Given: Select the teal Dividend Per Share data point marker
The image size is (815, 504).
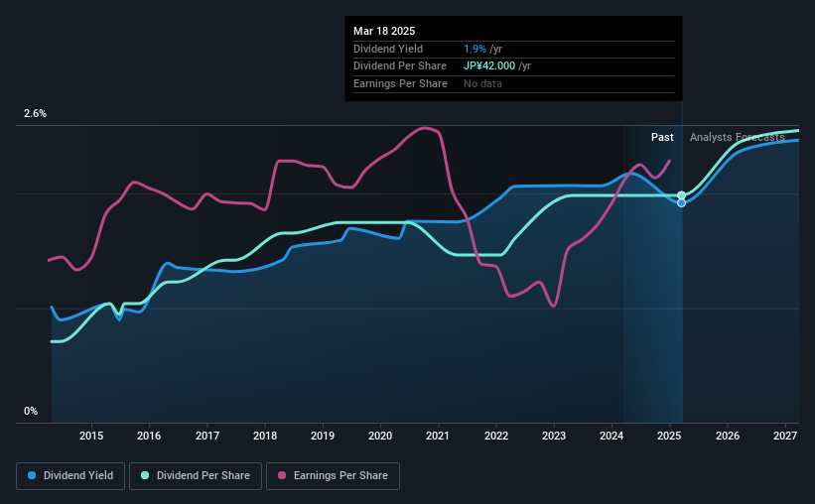Looking at the screenshot, I should coord(681,195).
